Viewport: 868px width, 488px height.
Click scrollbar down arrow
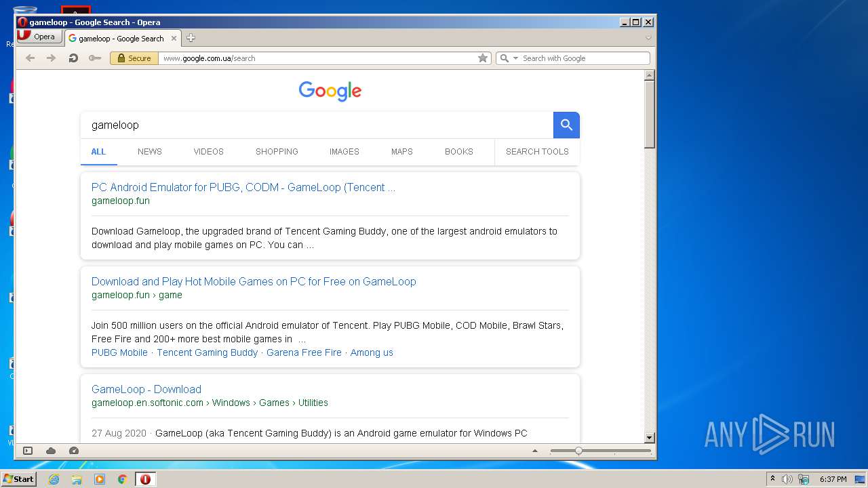pyautogui.click(x=649, y=438)
